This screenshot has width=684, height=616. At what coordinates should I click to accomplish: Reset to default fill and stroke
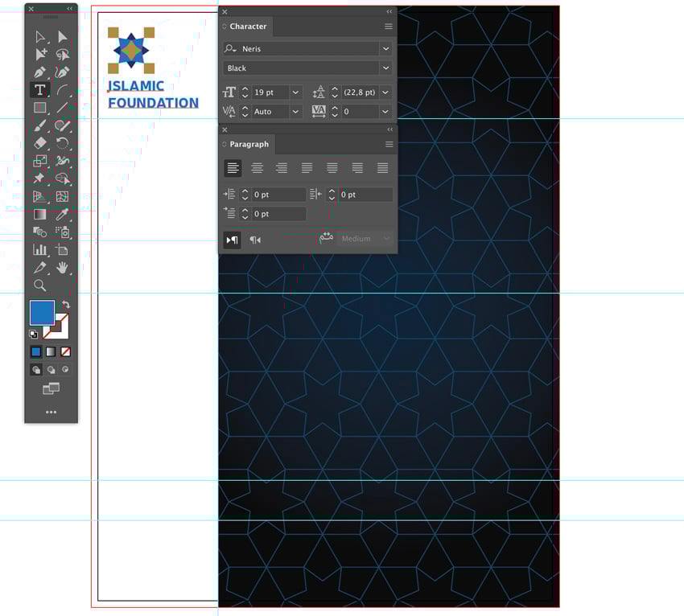(33, 335)
